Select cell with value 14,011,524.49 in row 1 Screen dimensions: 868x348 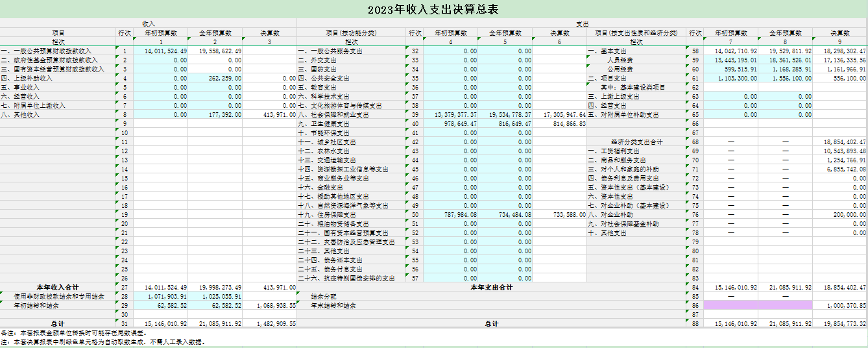point(161,51)
